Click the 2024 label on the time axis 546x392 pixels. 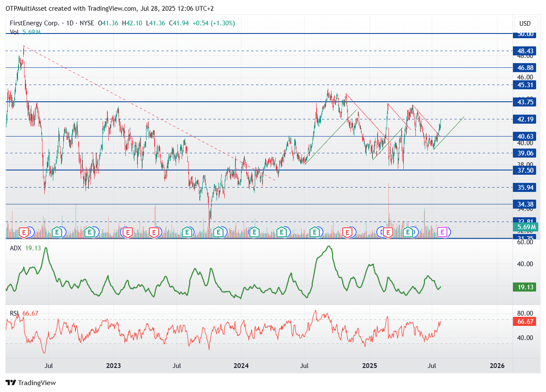point(241,366)
